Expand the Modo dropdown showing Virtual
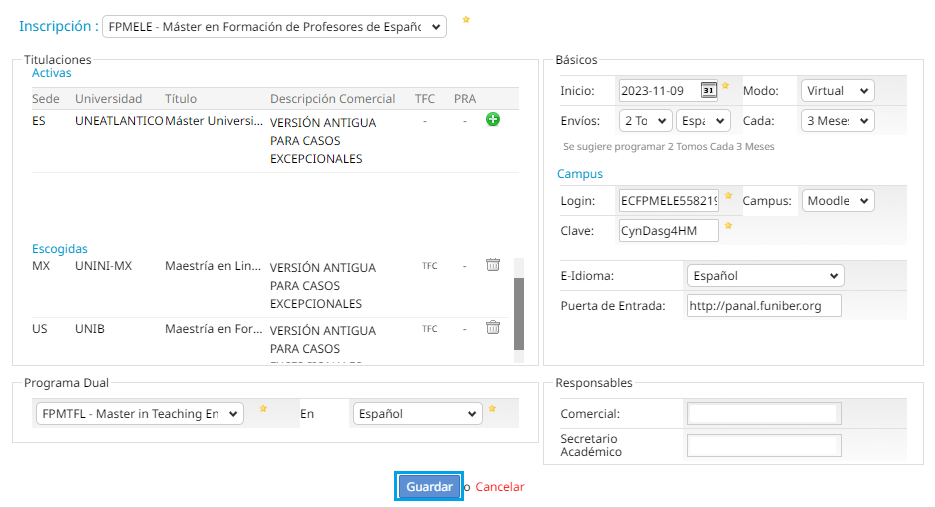Viewport: 935px width, 508px height. [837, 91]
